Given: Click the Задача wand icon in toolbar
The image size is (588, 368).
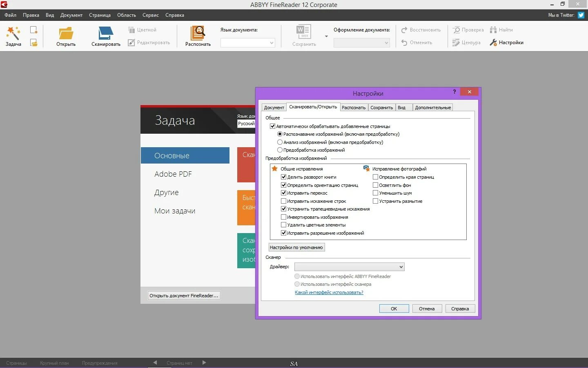Looking at the screenshot, I should 13,33.
